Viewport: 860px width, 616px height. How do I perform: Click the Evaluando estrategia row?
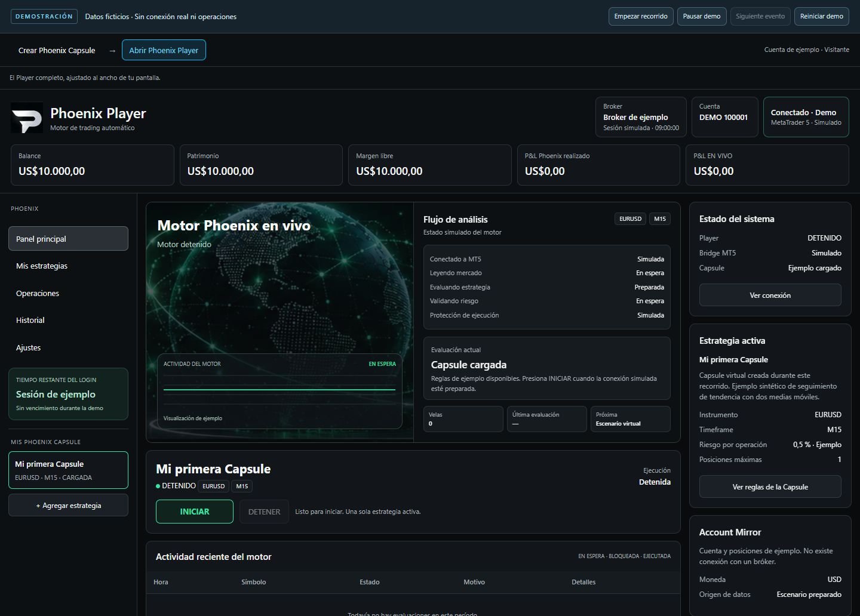click(547, 287)
